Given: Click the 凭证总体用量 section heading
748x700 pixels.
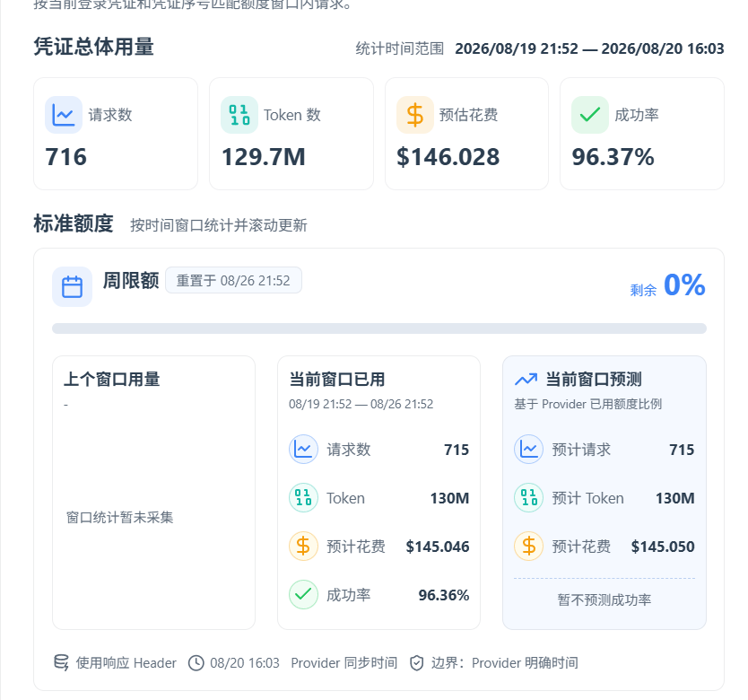Looking at the screenshot, I should pyautogui.click(x=93, y=47).
